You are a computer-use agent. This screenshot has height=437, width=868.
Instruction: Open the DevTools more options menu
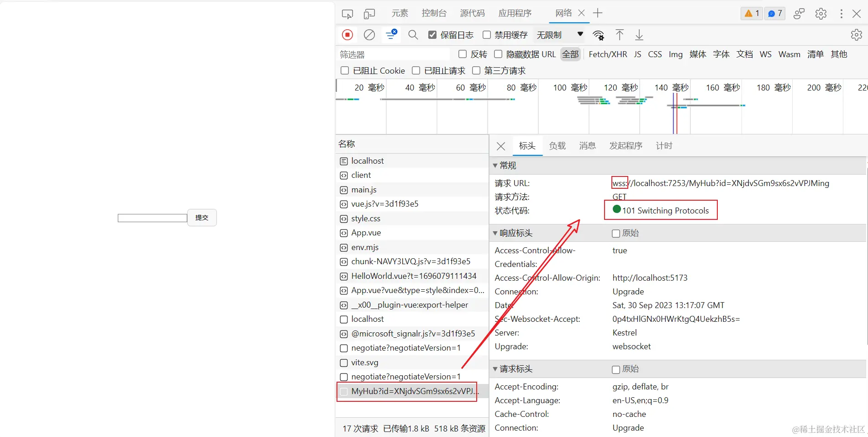[x=841, y=14]
